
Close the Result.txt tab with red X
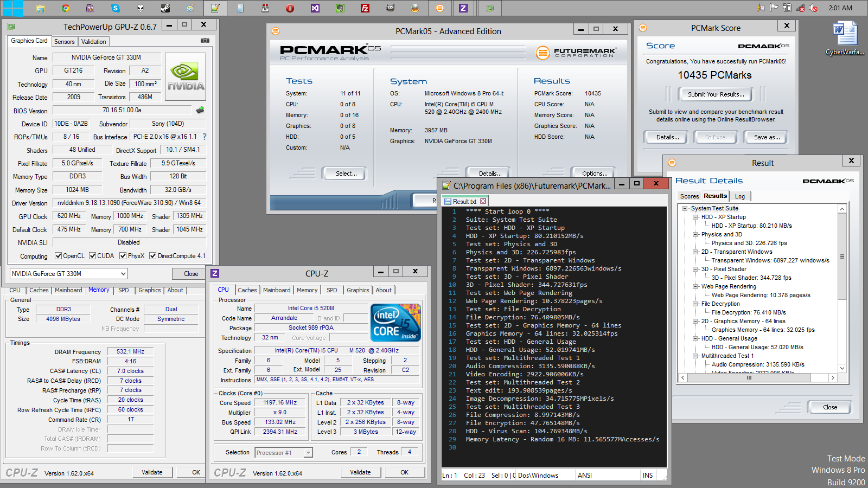point(483,201)
